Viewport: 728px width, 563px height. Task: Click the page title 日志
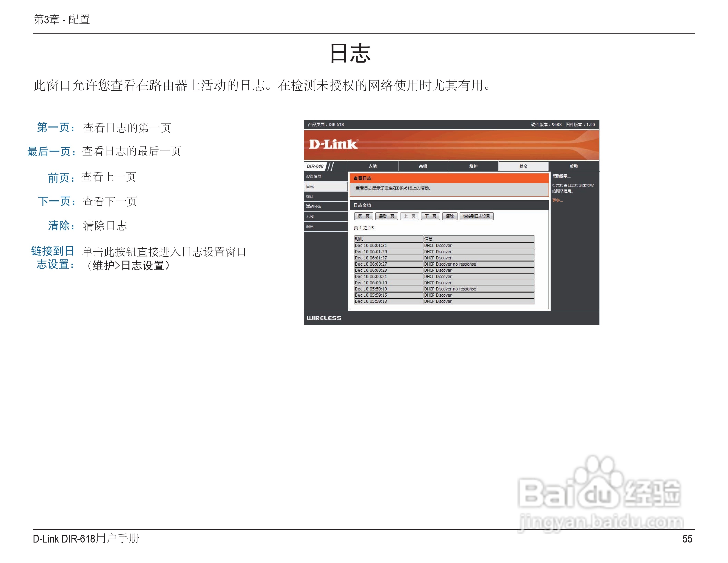click(350, 53)
